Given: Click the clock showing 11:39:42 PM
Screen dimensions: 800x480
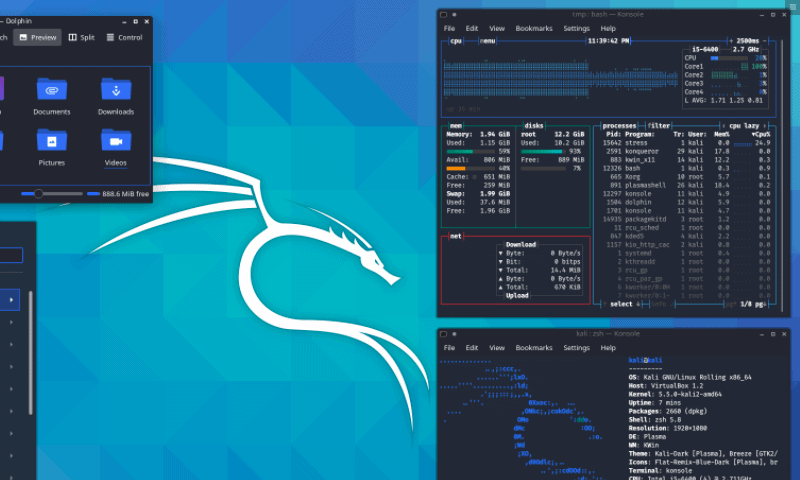Looking at the screenshot, I should [608, 41].
